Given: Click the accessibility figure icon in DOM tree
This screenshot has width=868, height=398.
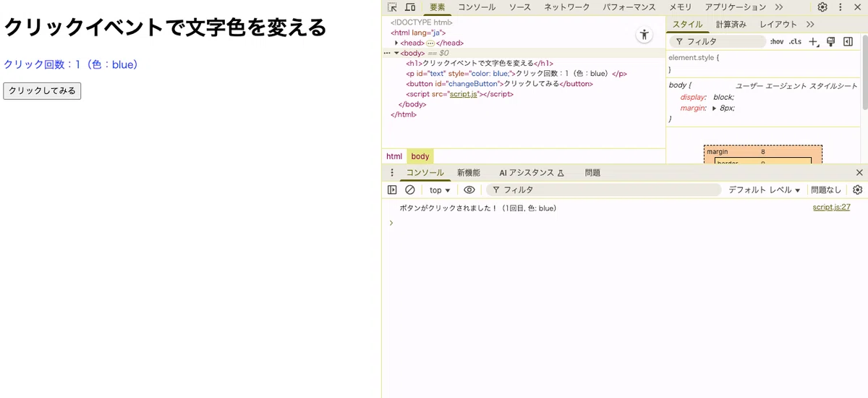Looking at the screenshot, I should 644,35.
